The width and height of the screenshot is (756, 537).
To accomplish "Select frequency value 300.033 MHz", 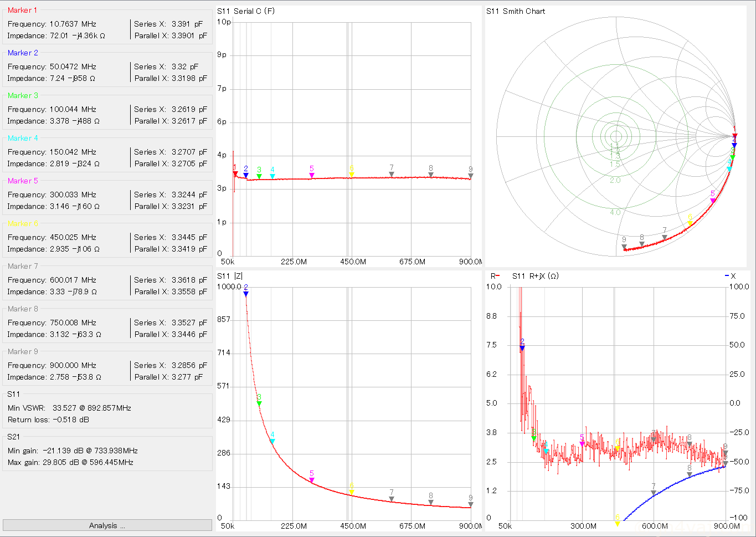I will click(x=73, y=195).
